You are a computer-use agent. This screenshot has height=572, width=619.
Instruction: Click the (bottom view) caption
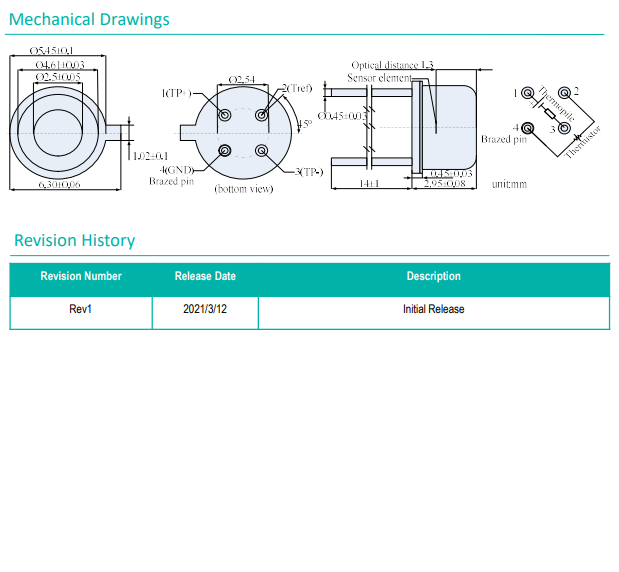pos(243,189)
